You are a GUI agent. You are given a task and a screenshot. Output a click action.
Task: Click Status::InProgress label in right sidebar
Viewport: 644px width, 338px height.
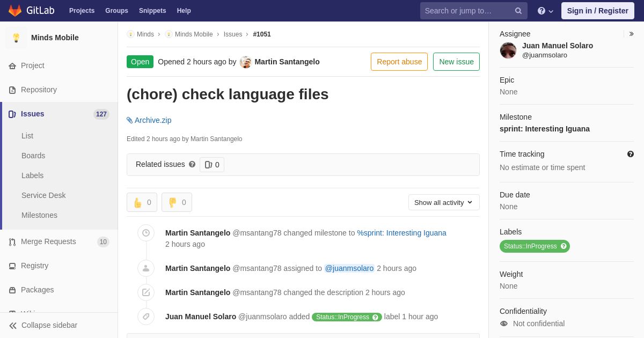pyautogui.click(x=535, y=246)
